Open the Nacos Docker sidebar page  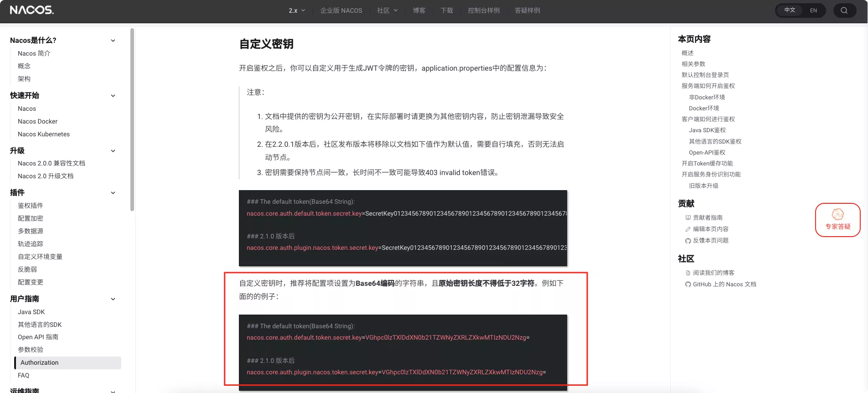tap(37, 121)
